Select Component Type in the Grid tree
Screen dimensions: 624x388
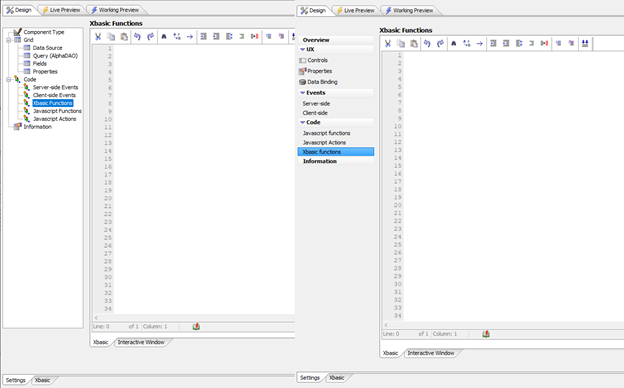tap(44, 32)
